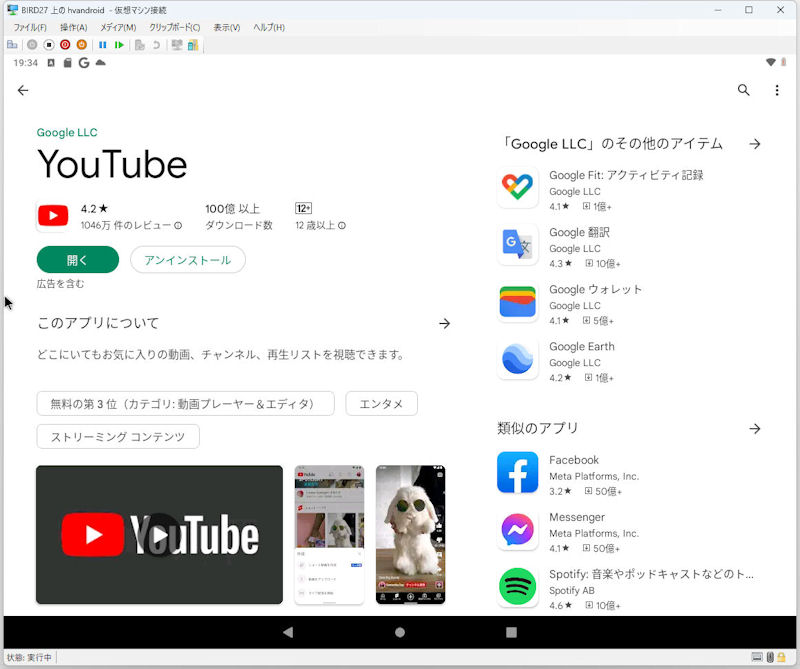This screenshot has height=669, width=800.
Task: Select the Messenger title text
Action: click(577, 517)
